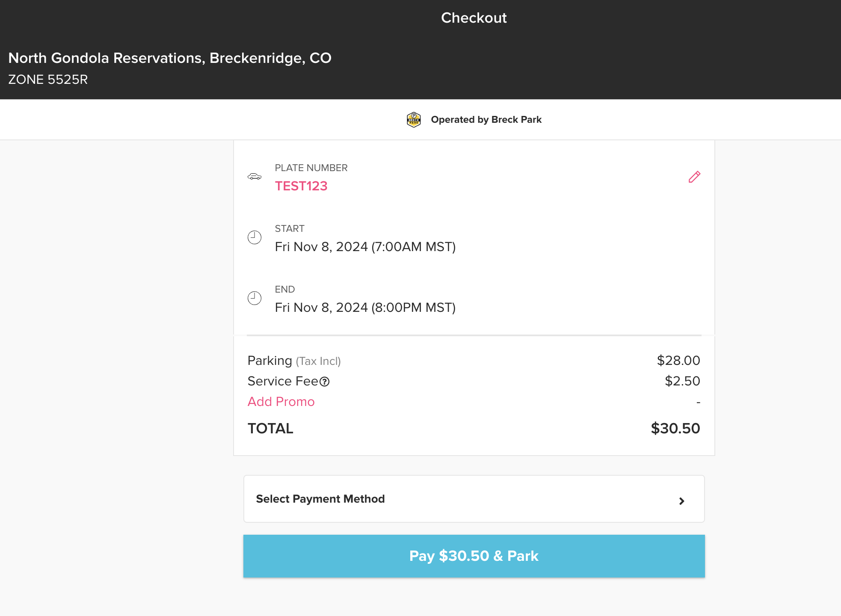Click the clock icon next to End

(x=255, y=298)
